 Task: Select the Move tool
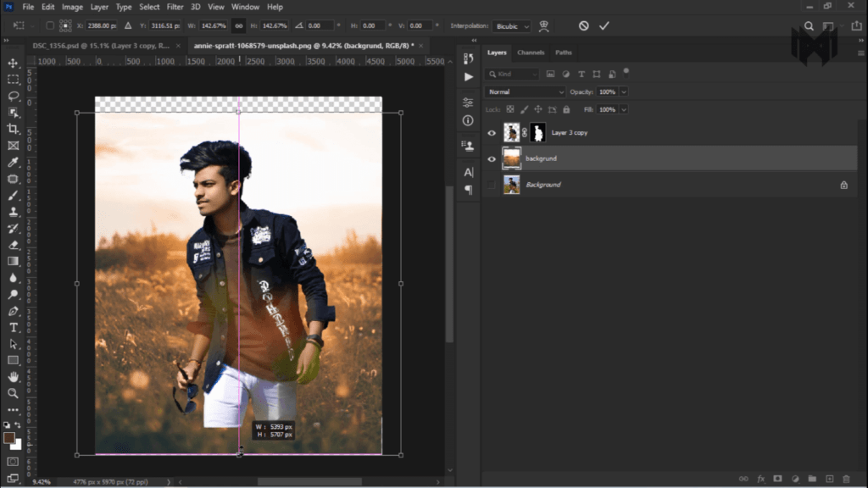click(14, 63)
